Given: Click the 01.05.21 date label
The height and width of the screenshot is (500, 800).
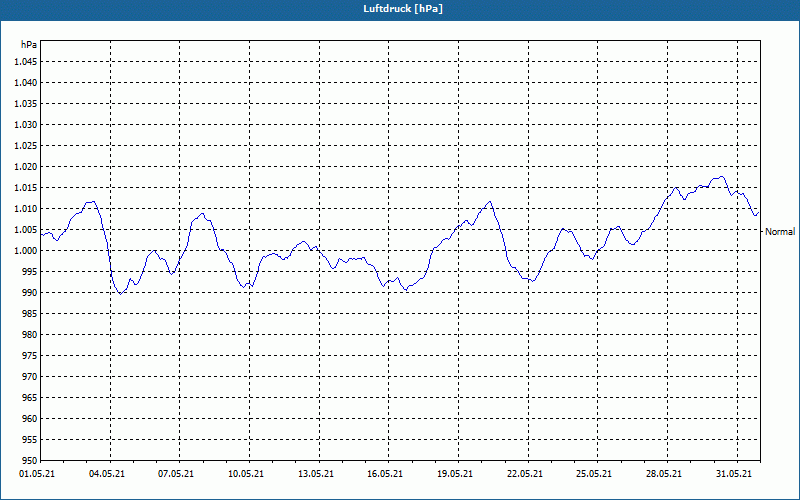Looking at the screenshot, I should pos(37,474).
